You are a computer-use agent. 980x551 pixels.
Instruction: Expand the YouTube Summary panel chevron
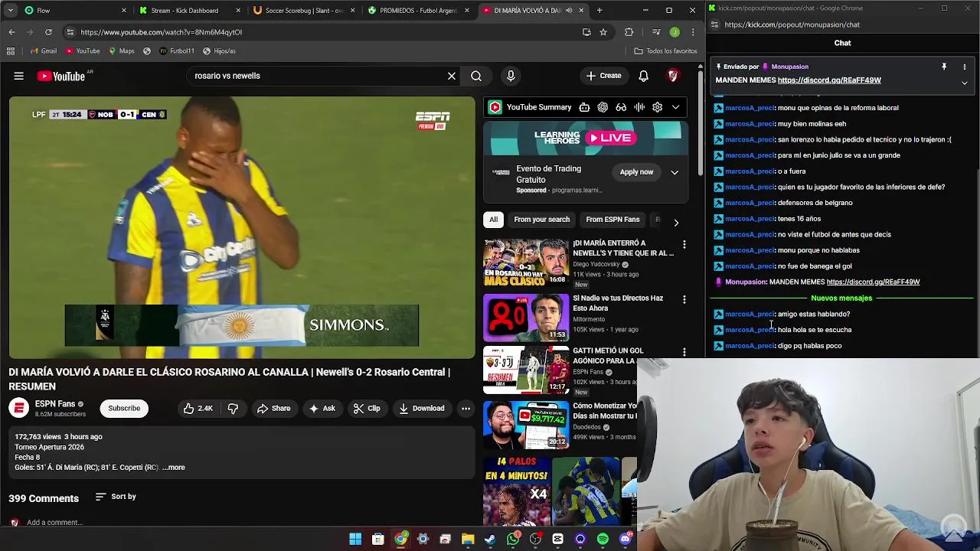[675, 107]
